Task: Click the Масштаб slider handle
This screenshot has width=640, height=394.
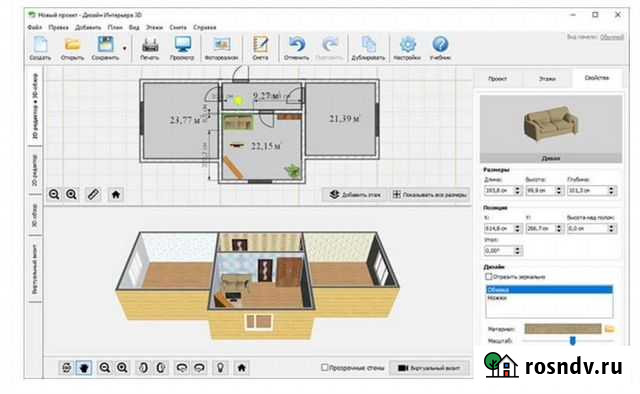Action: [x=573, y=341]
